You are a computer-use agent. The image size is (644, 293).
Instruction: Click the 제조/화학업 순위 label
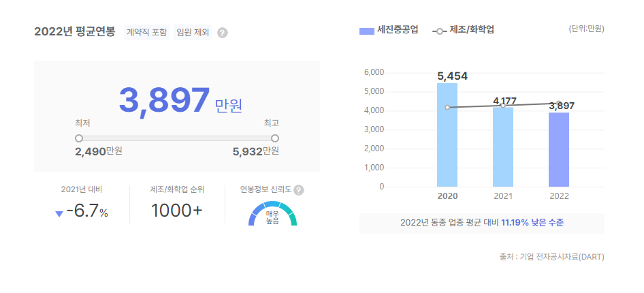click(177, 189)
